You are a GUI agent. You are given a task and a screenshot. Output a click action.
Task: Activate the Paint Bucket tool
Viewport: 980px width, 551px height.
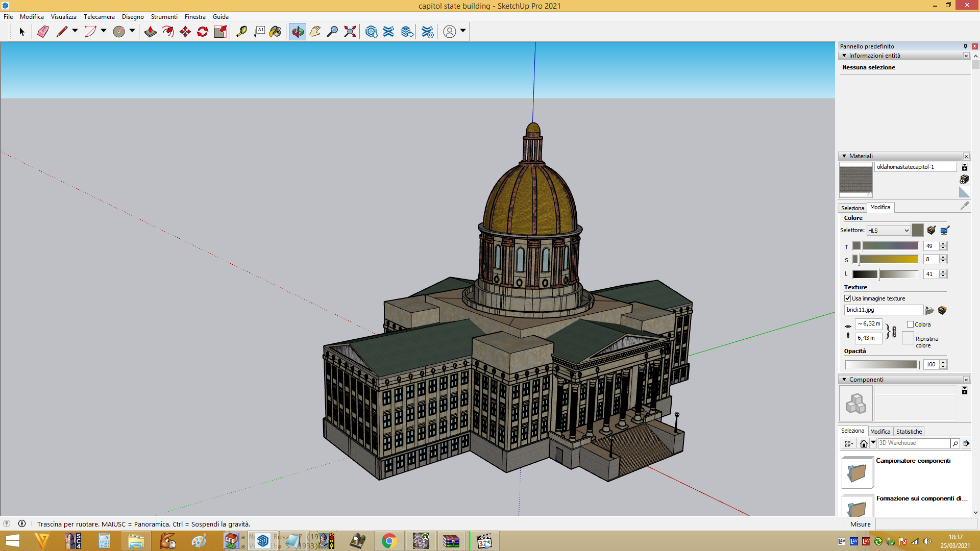tap(276, 32)
